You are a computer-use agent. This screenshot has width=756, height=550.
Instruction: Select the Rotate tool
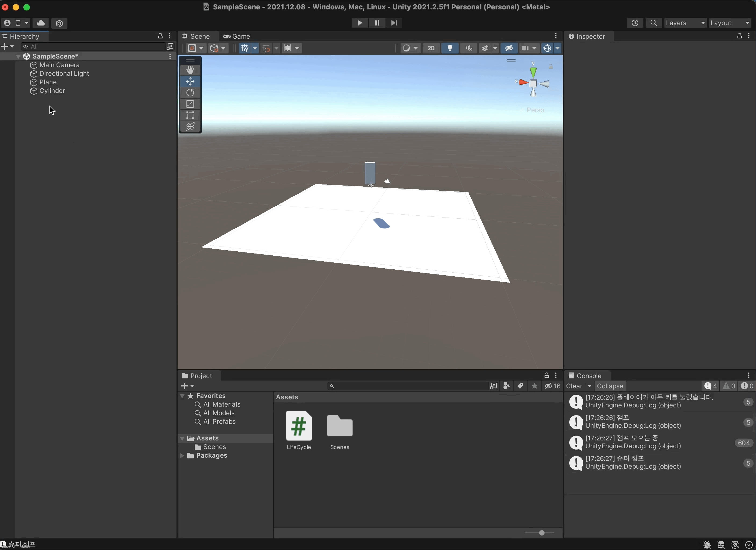[x=190, y=93]
